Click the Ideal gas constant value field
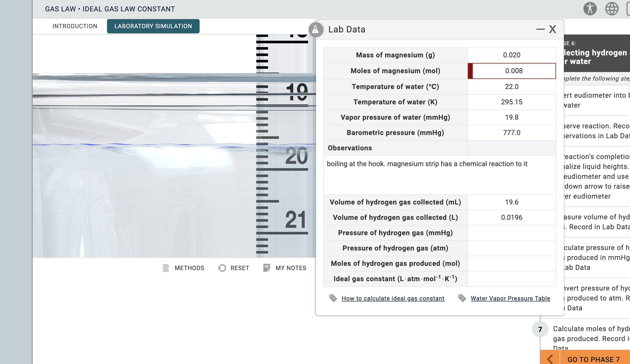The width and height of the screenshot is (630, 364). pyautogui.click(x=511, y=279)
